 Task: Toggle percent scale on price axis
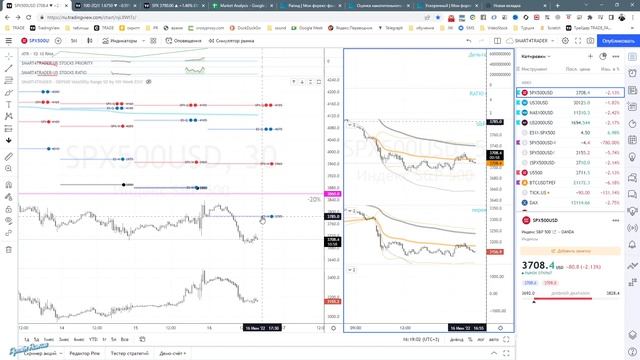(470, 339)
